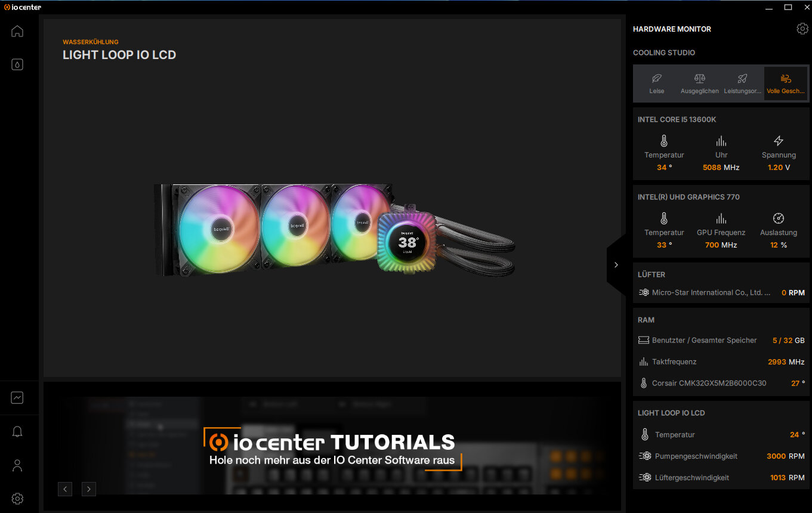The height and width of the screenshot is (513, 812).
Task: Click the GPU Frequenz bars icon
Action: pos(721,219)
